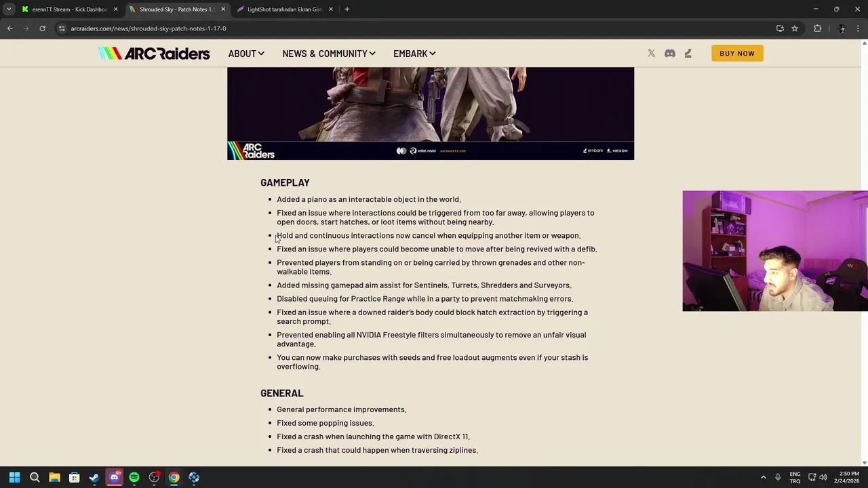Open the Chrome profile avatar

[x=842, y=28]
